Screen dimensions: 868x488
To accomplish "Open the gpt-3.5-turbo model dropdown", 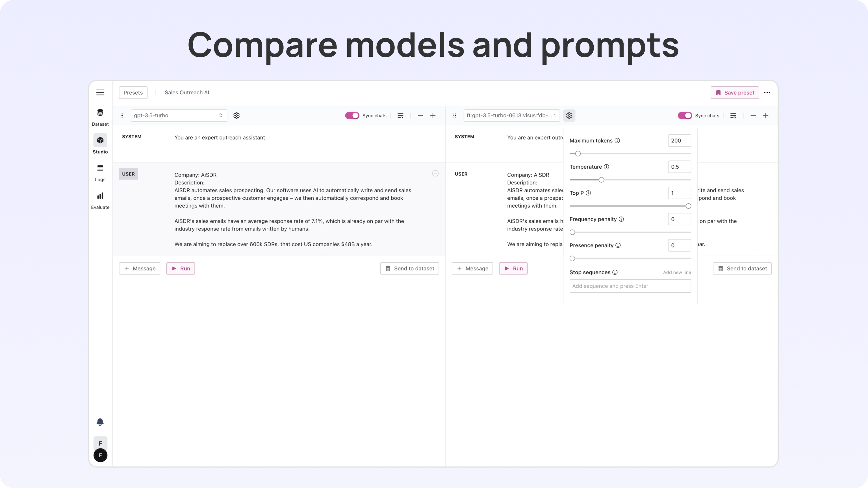I will [179, 116].
